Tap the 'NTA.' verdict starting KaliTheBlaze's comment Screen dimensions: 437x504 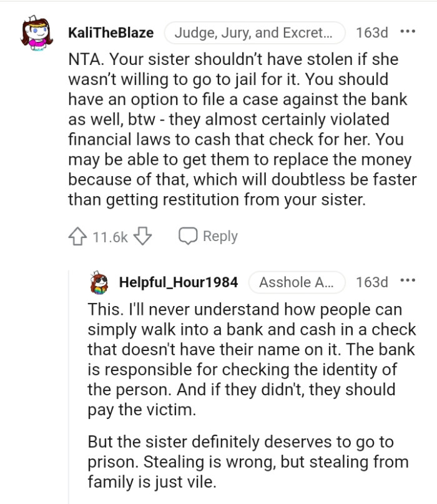pyautogui.click(x=87, y=61)
